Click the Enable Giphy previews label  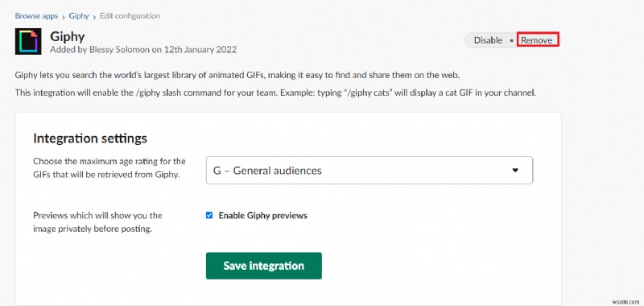[263, 215]
